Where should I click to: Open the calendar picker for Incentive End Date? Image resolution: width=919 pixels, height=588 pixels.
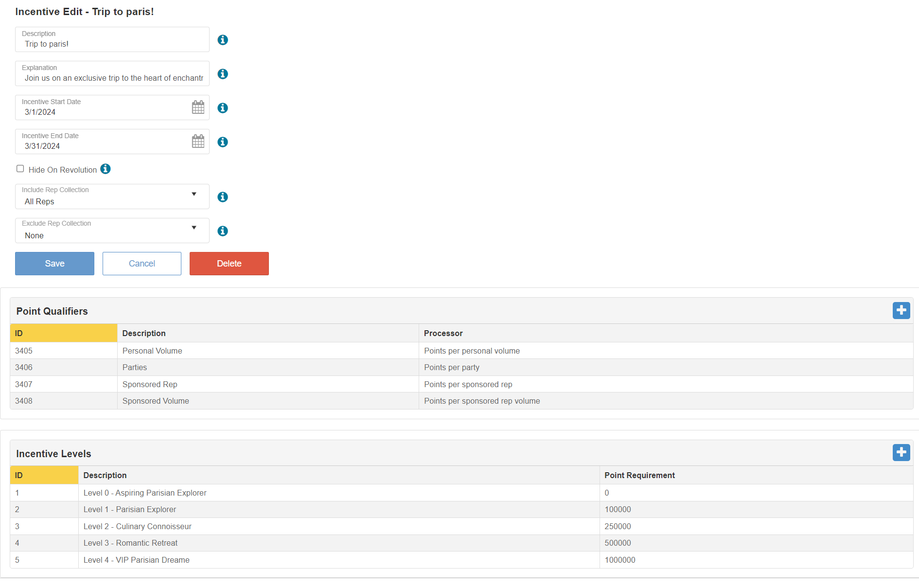pos(198,142)
